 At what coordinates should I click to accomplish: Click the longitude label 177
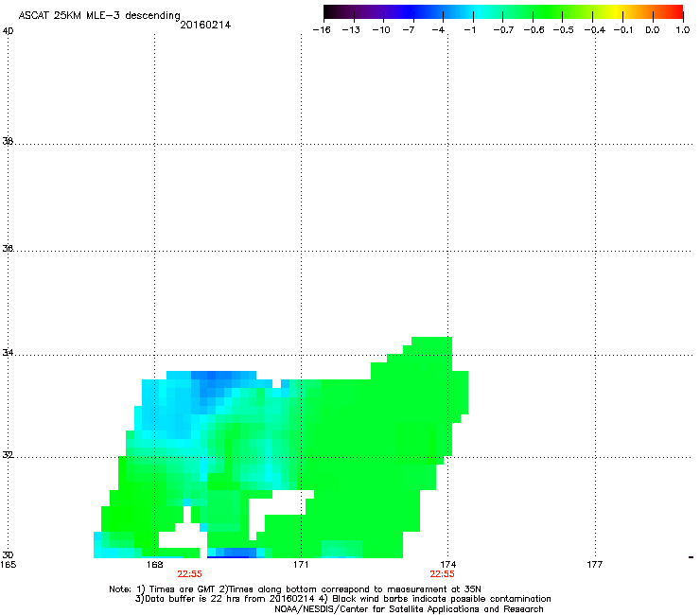pos(595,565)
